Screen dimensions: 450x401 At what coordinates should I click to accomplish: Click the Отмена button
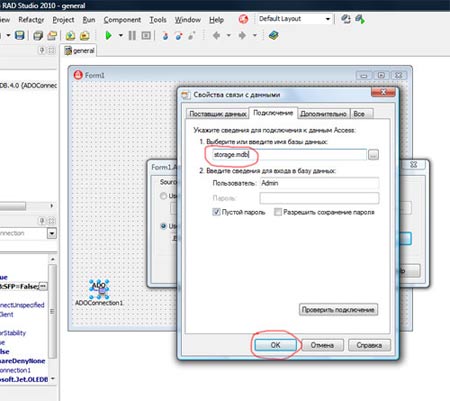322,345
